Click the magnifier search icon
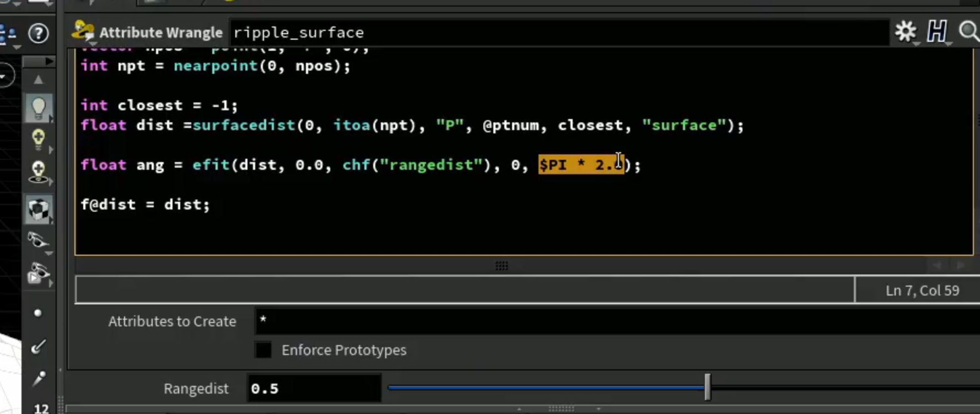This screenshot has width=980, height=414. click(968, 31)
